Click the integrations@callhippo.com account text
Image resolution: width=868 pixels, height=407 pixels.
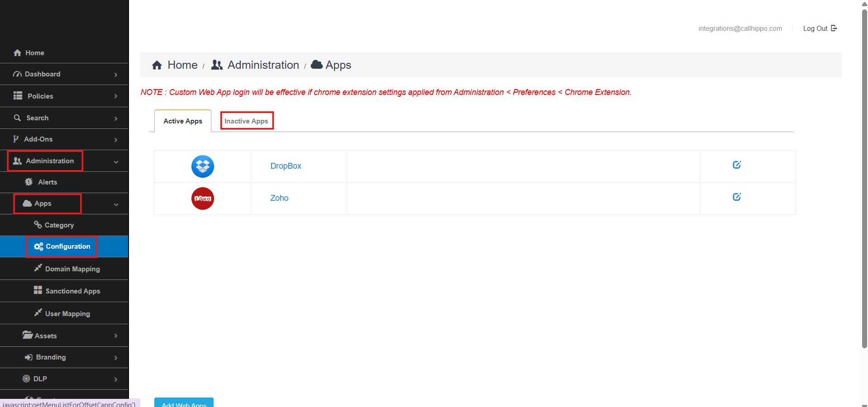coord(740,28)
